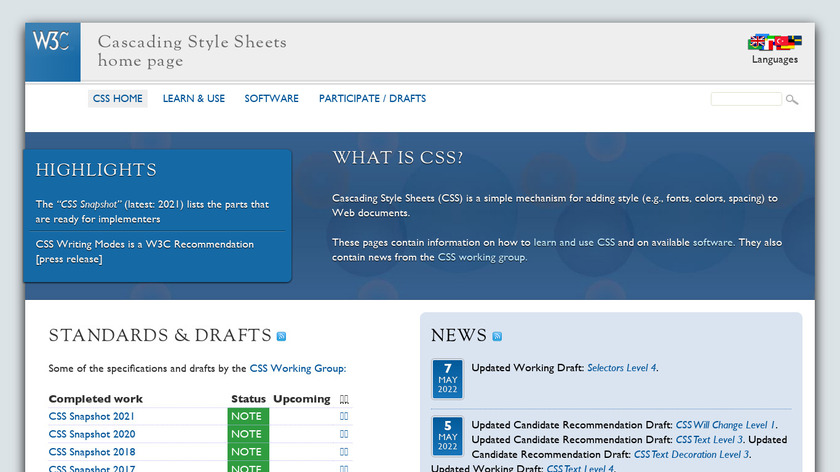Open the LEARN & USE menu item
This screenshot has height=472, width=840.
tap(194, 99)
